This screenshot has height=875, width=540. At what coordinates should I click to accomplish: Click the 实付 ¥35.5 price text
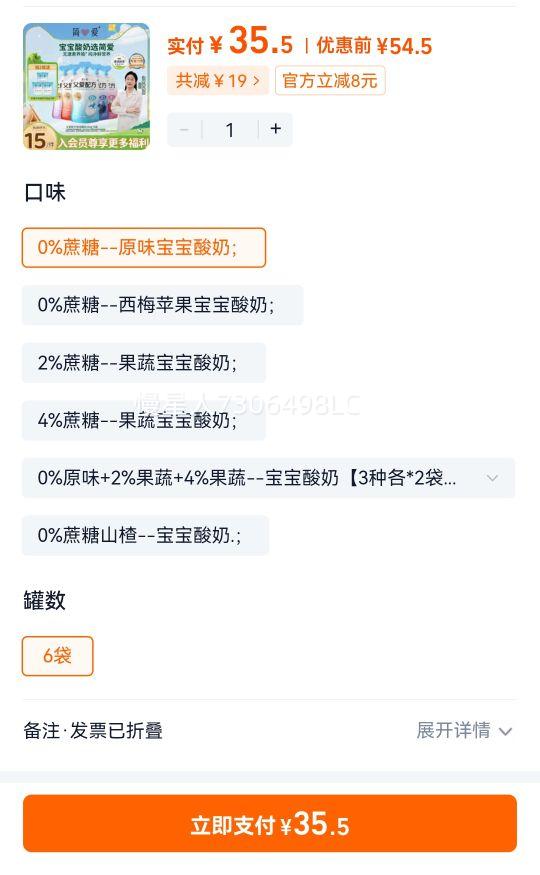tap(230, 42)
